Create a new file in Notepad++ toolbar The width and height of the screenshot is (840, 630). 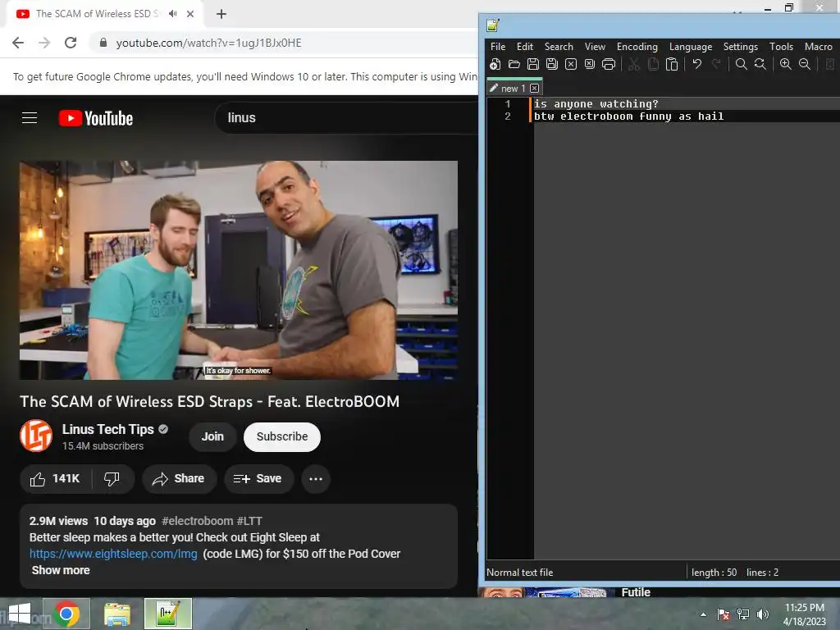(x=495, y=64)
